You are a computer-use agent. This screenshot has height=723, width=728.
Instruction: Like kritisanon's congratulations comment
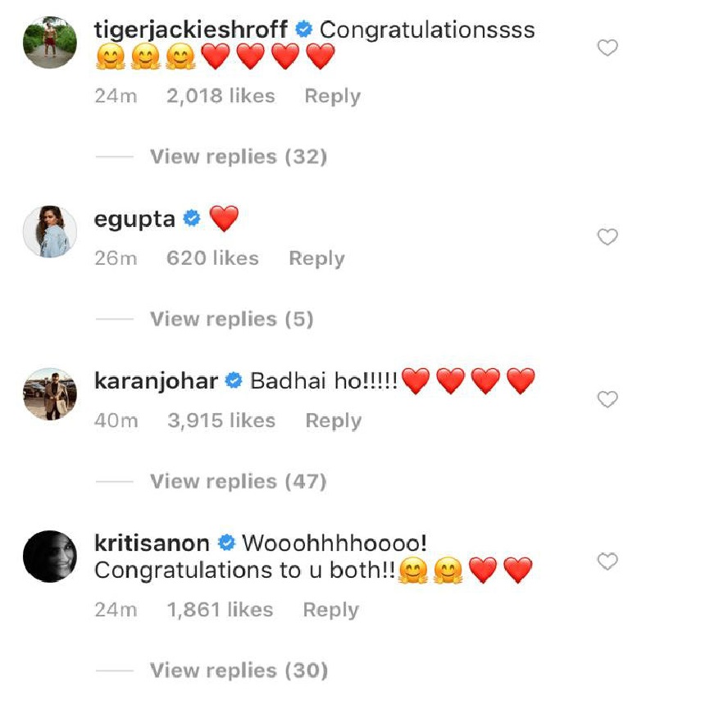[607, 562]
